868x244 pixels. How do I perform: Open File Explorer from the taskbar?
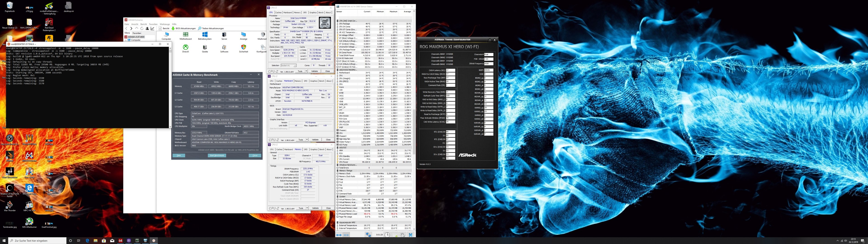coord(95,241)
